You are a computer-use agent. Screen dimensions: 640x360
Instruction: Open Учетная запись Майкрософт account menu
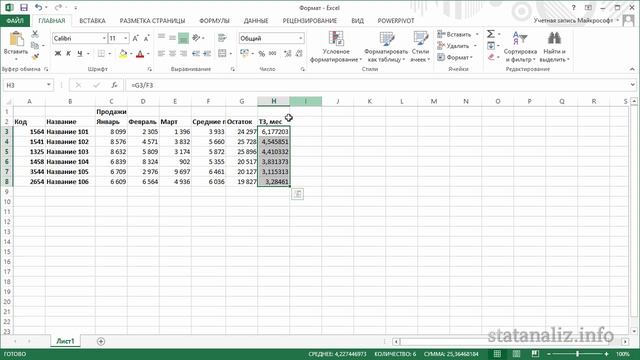coord(576,20)
